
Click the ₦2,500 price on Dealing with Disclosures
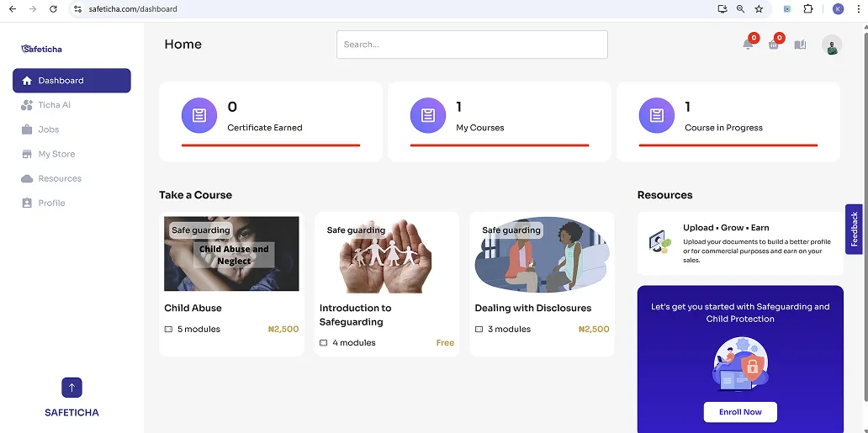tap(594, 330)
